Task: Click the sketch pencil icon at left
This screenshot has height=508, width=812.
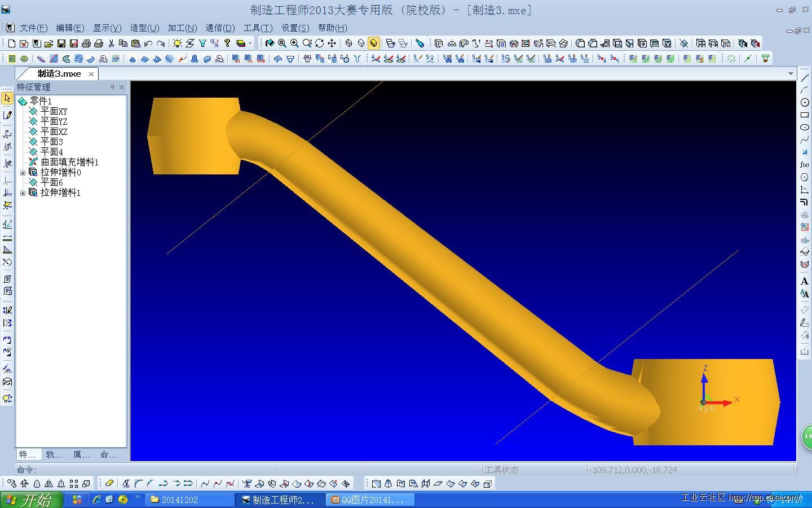Action: point(7,115)
